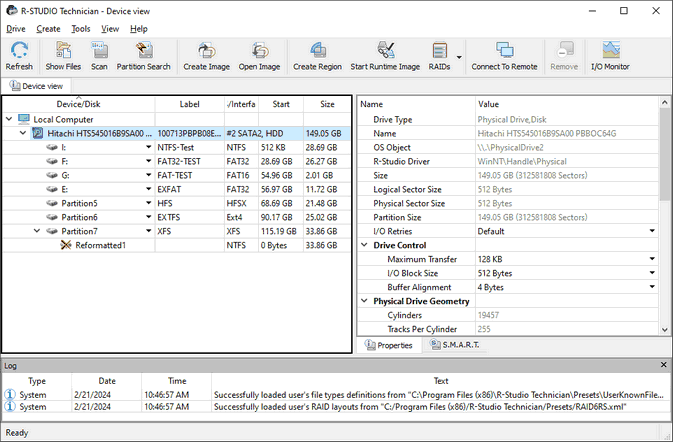673x442 pixels.
Task: Switch to the S.M.A.R.T. tab
Action: [x=455, y=345]
